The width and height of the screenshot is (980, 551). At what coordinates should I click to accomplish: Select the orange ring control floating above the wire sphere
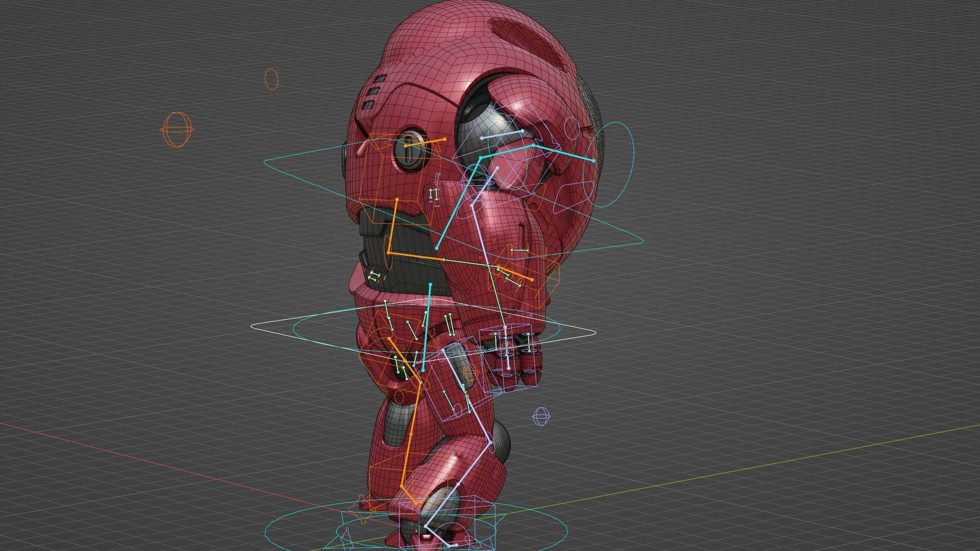(x=271, y=80)
